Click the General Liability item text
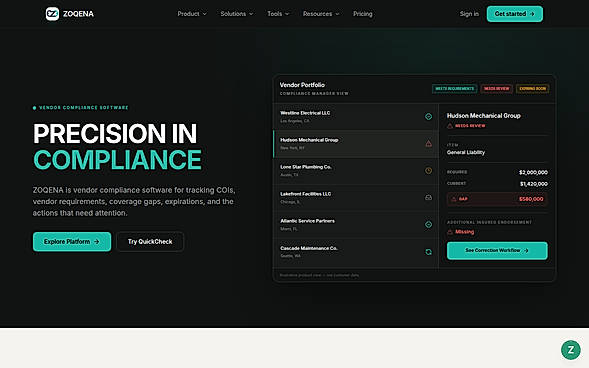 tap(466, 152)
